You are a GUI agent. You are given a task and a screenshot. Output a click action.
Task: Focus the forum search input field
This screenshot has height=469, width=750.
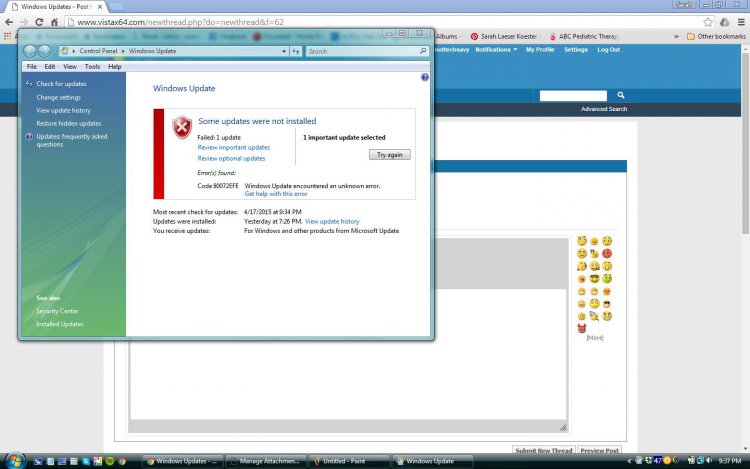573,96
